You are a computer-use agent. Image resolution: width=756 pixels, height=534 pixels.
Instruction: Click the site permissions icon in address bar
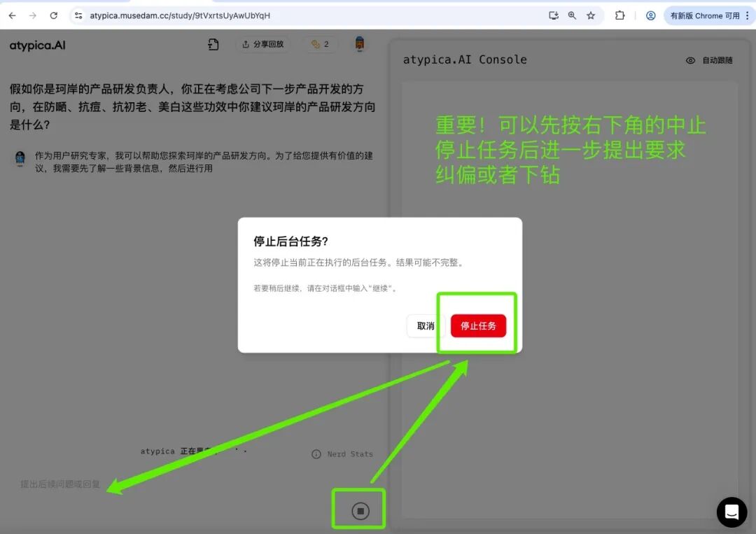click(x=79, y=15)
